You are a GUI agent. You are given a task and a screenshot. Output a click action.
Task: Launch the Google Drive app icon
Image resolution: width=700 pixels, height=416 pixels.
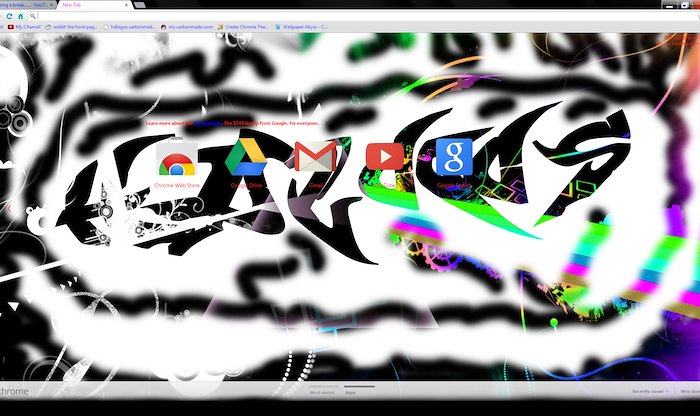pyautogui.click(x=246, y=163)
